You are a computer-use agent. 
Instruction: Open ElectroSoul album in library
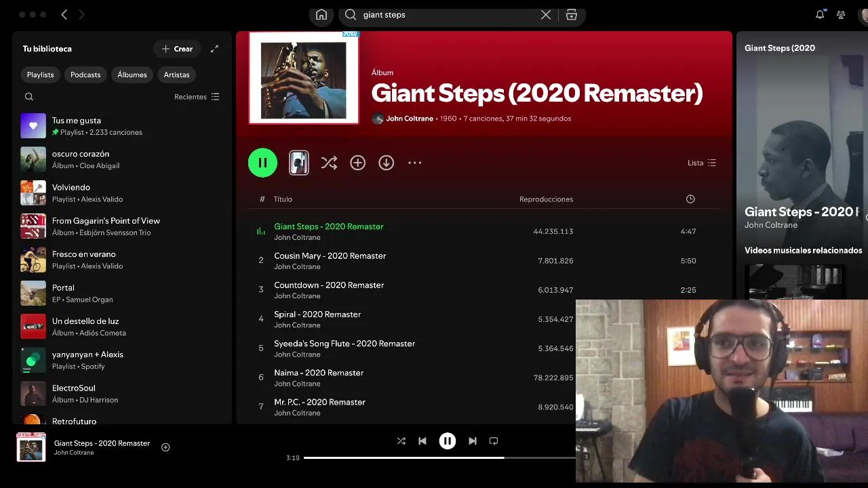(122, 393)
